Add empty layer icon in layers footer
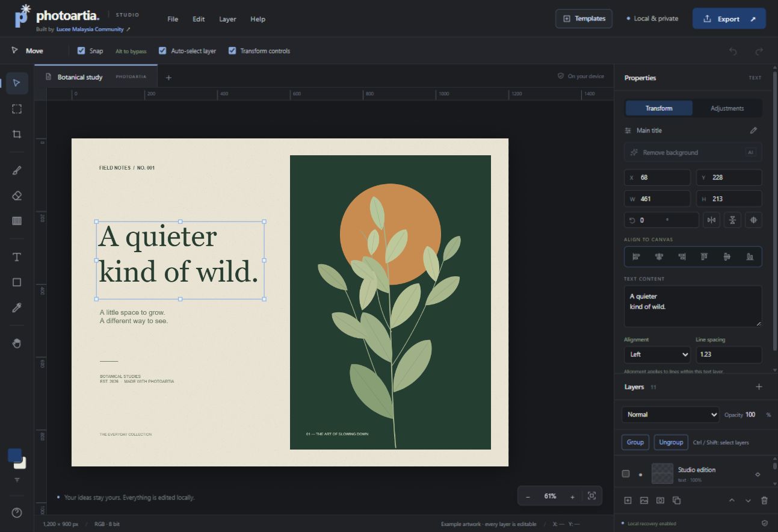Viewport: 778px width, 532px height. coord(628,500)
